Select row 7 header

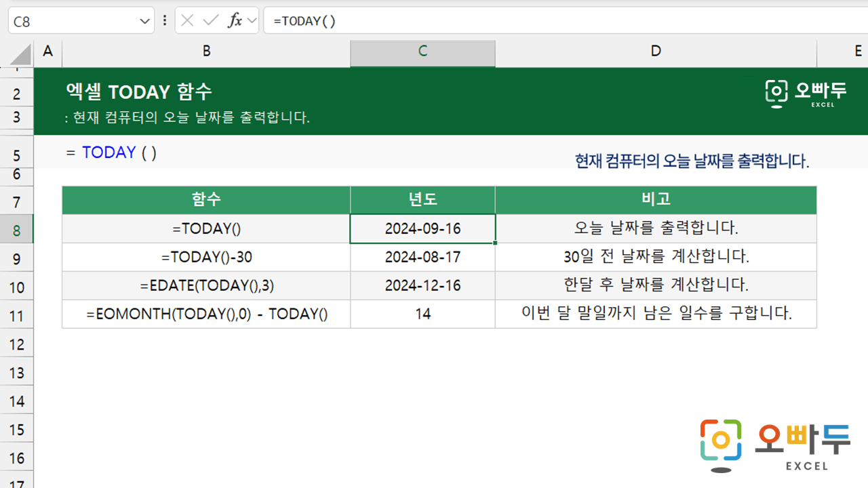pyautogui.click(x=16, y=201)
